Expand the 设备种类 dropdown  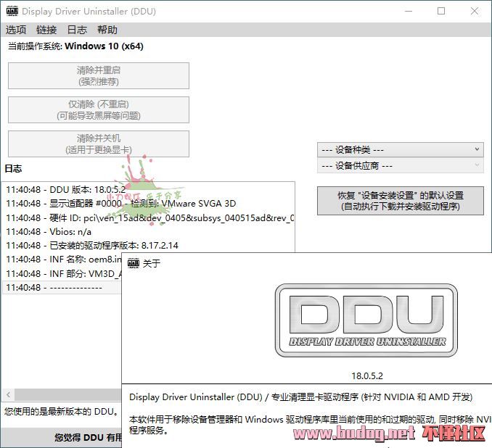point(400,149)
